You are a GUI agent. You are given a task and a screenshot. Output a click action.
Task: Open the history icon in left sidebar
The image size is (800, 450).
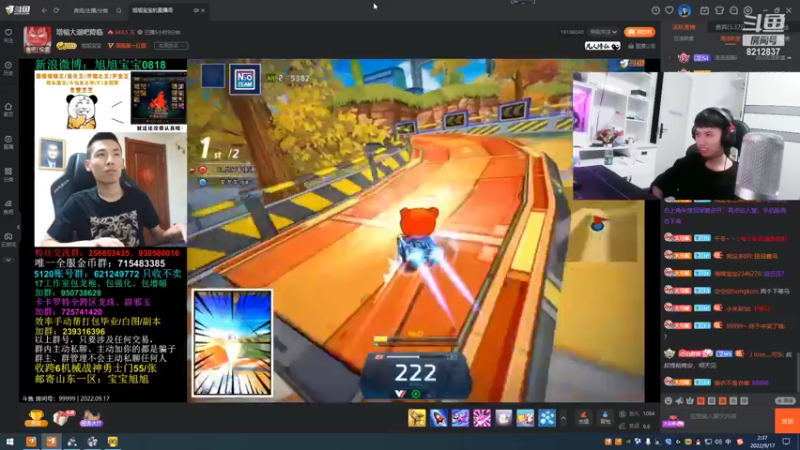8,68
